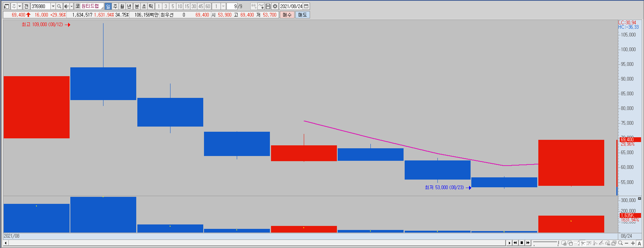Zoom out with the minus icon

[x=626, y=243]
